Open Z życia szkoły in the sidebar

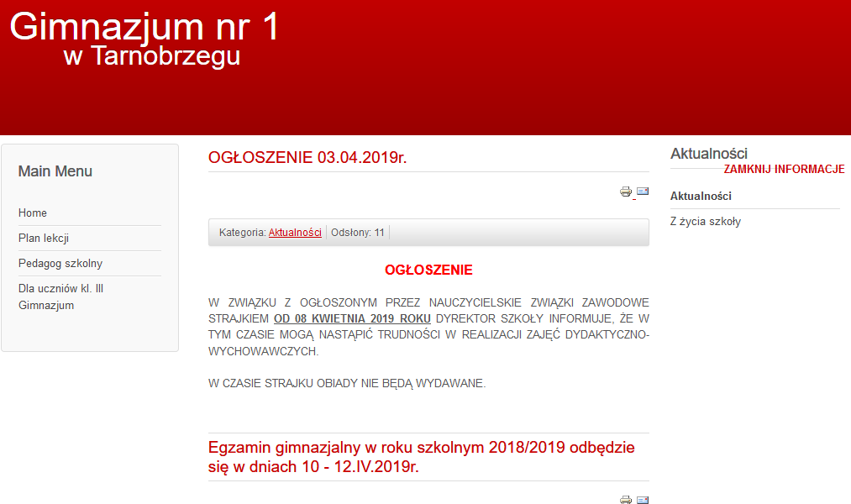pos(705,222)
